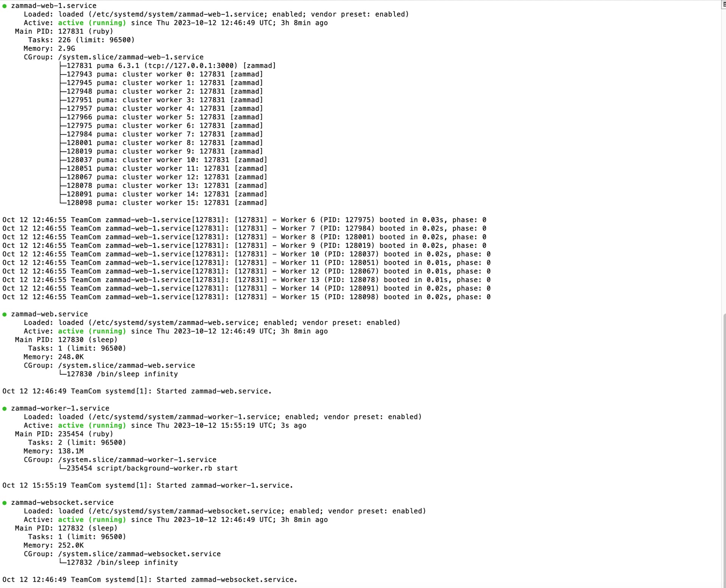Select the zammad-web-1.service header line
This screenshot has width=726, height=588.
click(x=54, y=6)
